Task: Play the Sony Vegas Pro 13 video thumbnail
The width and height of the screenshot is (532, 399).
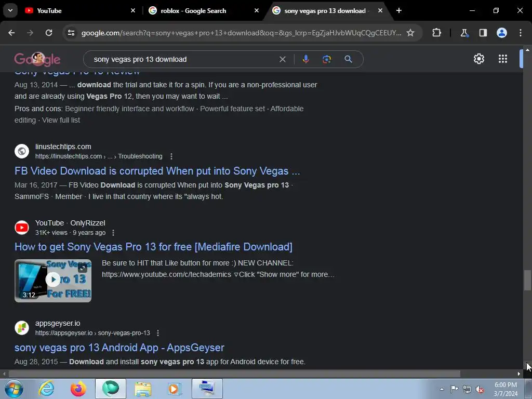Action: [x=53, y=281]
